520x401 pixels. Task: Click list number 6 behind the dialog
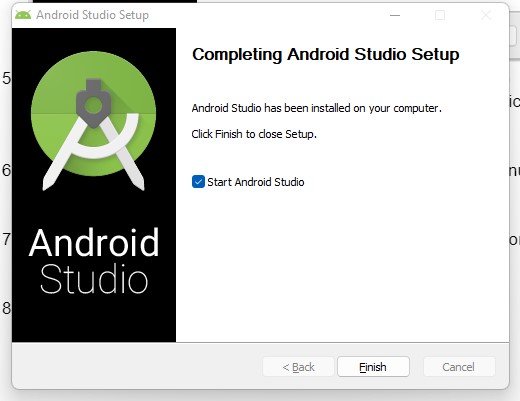6,170
